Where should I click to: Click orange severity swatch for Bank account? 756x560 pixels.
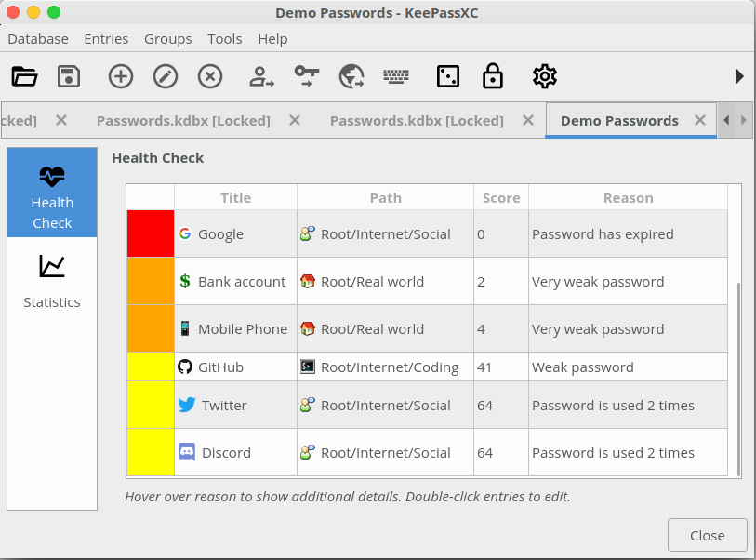click(x=151, y=281)
